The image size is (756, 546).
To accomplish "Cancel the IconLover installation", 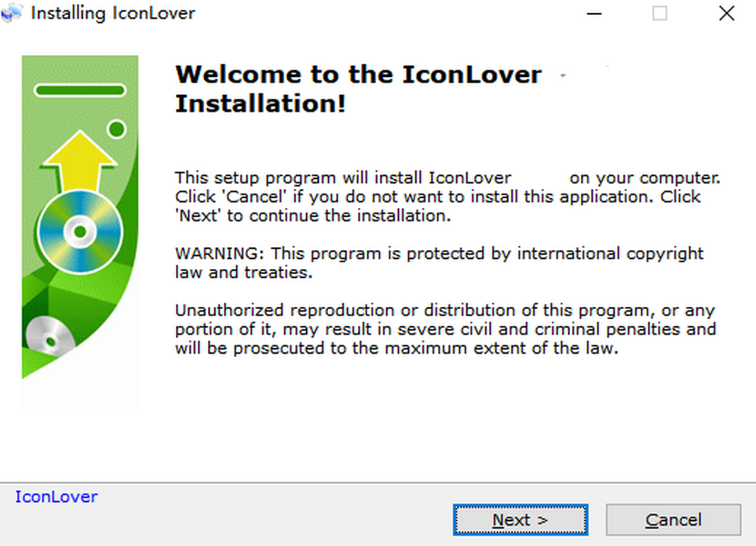I will [x=673, y=520].
